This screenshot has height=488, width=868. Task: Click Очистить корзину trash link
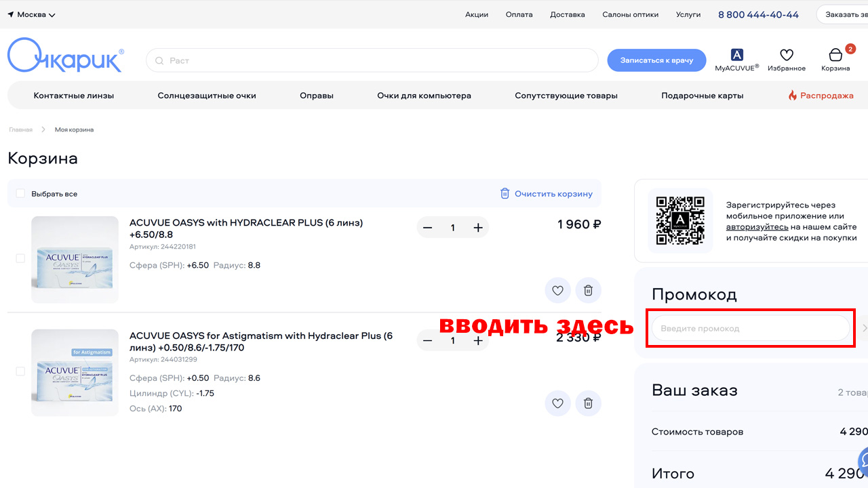pyautogui.click(x=546, y=194)
